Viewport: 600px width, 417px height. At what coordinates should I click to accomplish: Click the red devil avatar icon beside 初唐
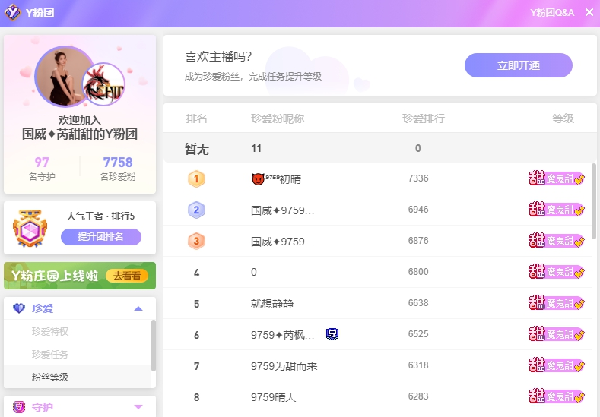pos(258,179)
